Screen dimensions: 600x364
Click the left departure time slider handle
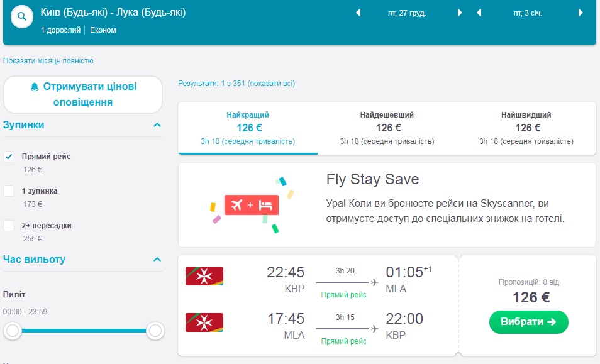point(13,331)
